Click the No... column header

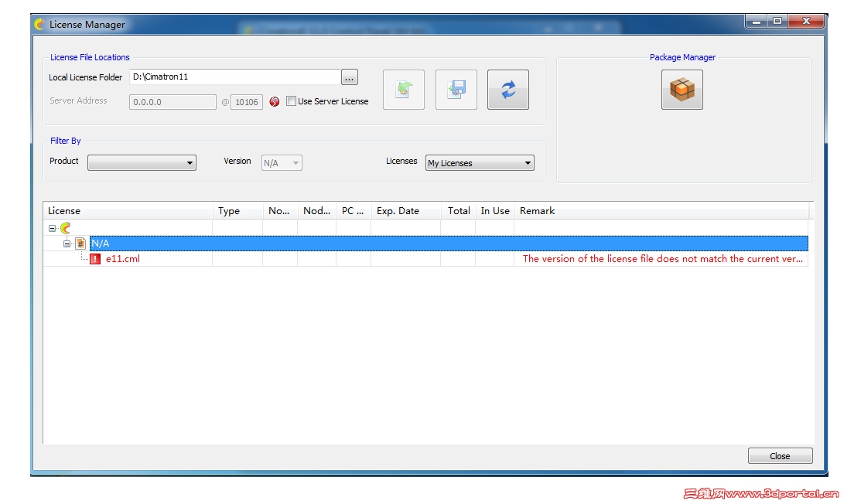280,210
